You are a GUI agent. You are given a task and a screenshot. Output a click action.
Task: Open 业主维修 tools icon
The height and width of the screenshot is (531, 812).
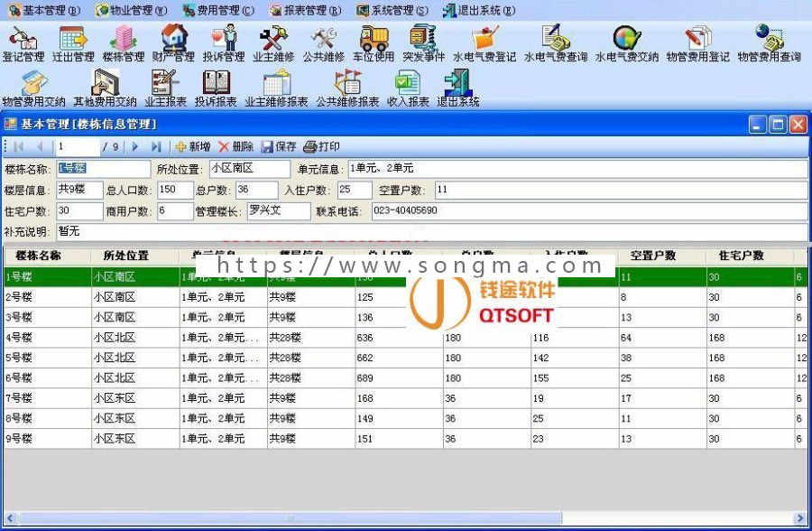click(x=273, y=44)
